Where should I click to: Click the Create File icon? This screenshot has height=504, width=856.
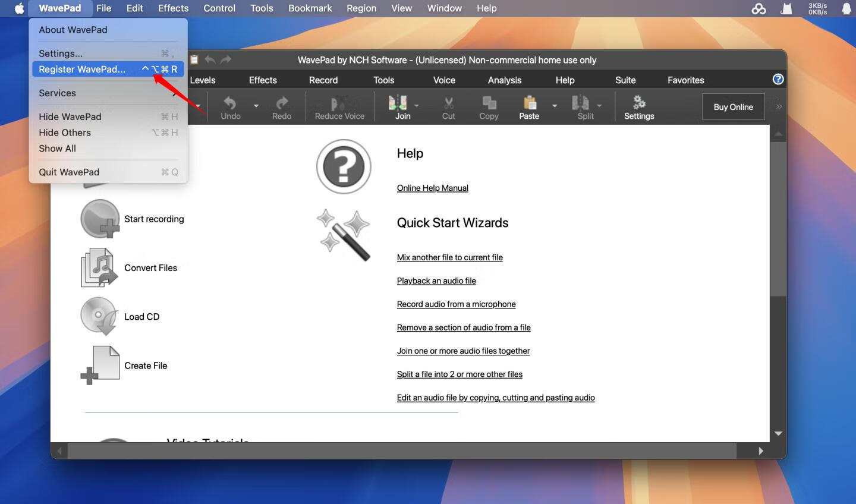point(100,365)
